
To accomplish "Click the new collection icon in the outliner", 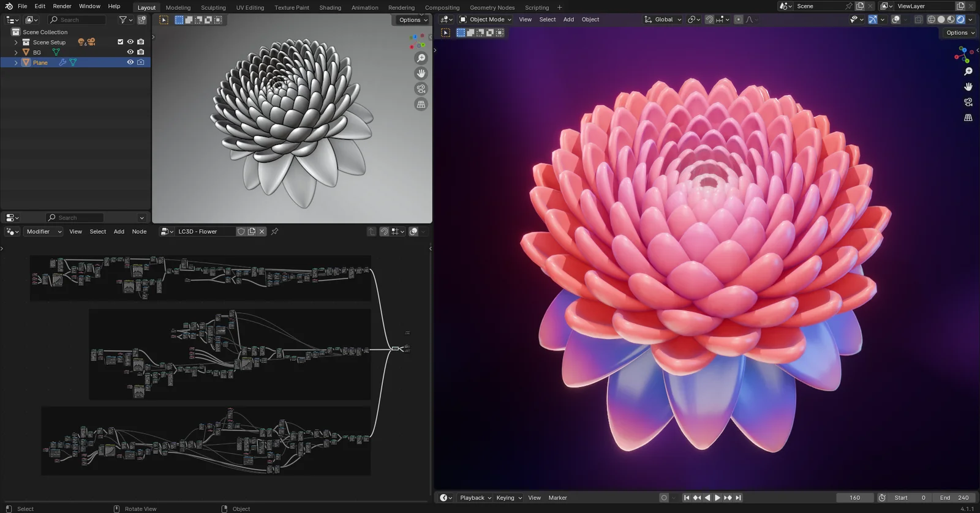I will pos(142,20).
